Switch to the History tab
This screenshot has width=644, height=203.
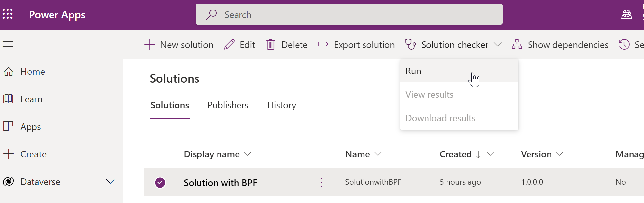tap(281, 105)
